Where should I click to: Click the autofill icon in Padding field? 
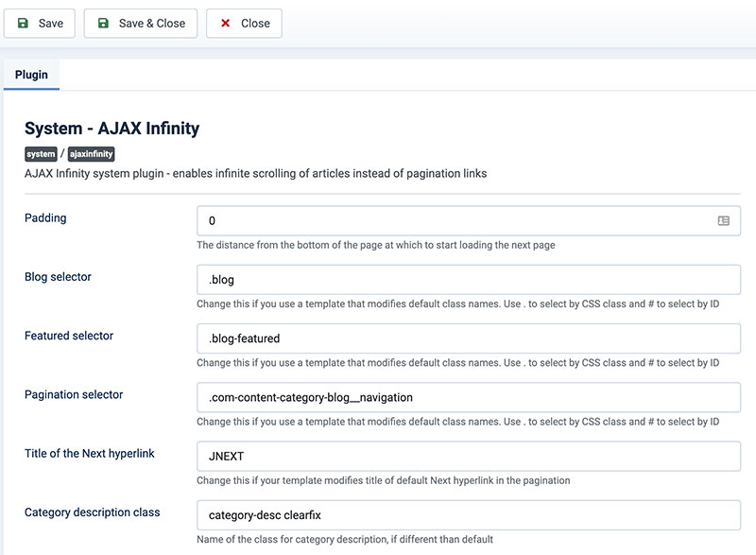coord(723,221)
